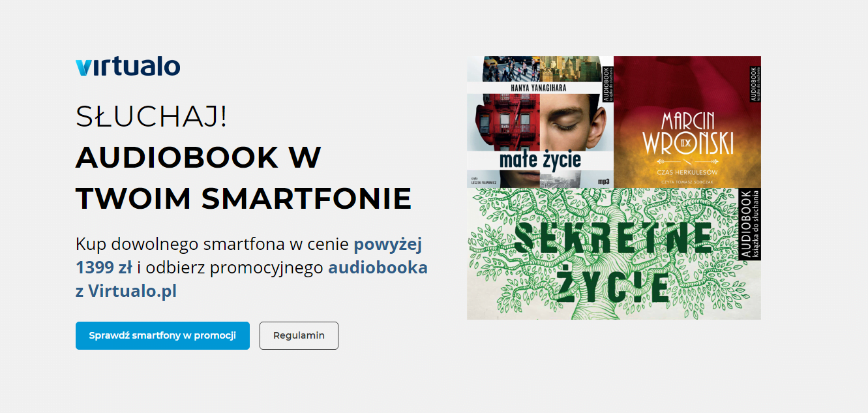Click the 'AUDIOBOOK W TWOIM SMARTFONIE' headline
The image size is (868, 413).
click(243, 177)
